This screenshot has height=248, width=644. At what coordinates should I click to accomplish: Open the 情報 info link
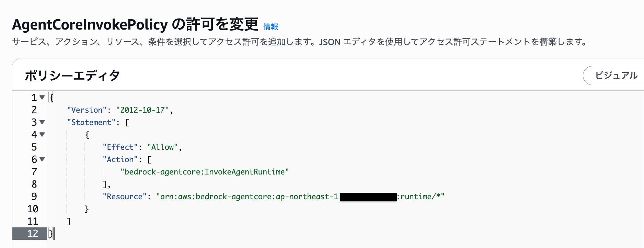[x=271, y=27]
